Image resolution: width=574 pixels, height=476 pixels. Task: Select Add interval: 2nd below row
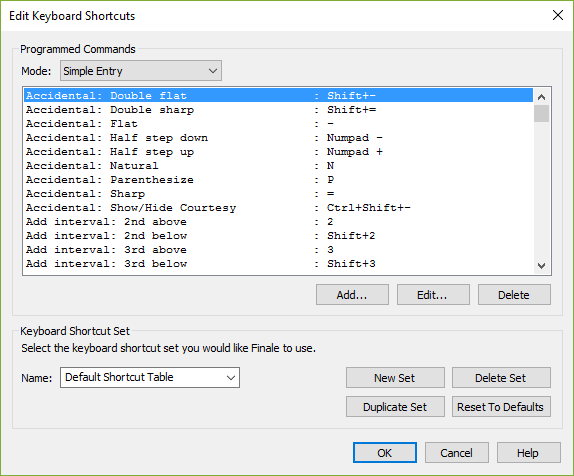click(x=279, y=236)
